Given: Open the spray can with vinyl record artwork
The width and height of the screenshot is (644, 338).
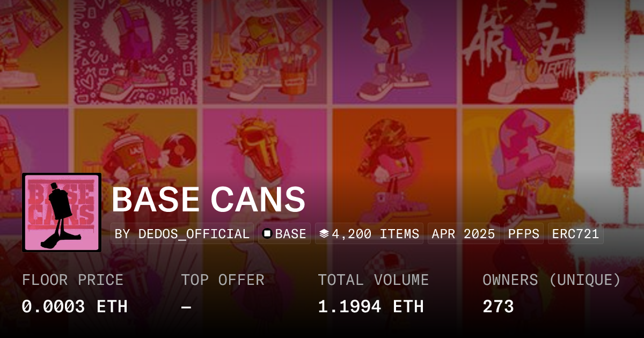Looking at the screenshot, I should point(137,156).
